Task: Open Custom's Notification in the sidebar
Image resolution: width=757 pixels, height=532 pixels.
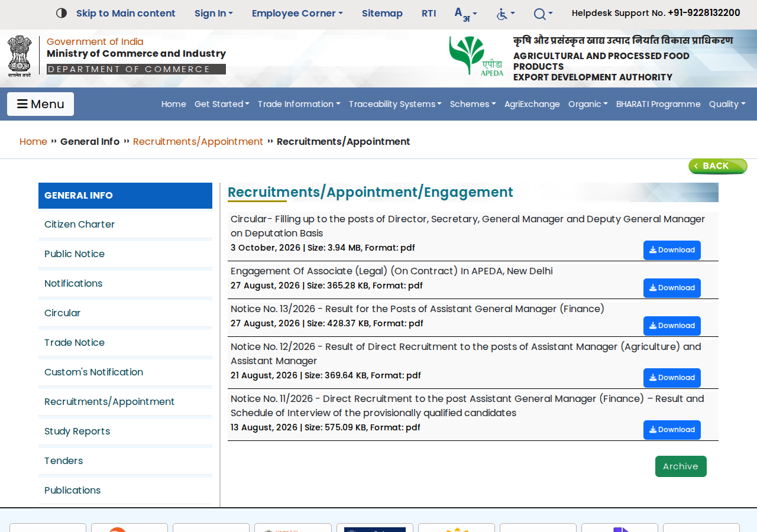Action: [125, 372]
